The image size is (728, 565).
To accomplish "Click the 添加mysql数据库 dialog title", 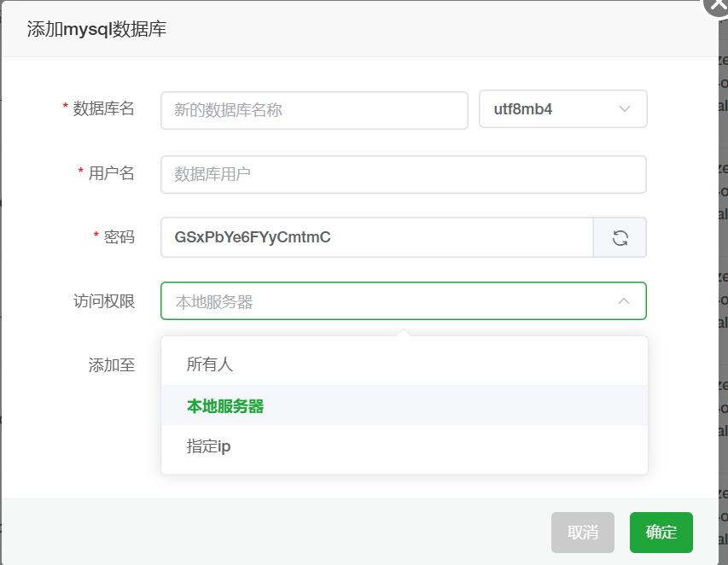I will click(96, 29).
